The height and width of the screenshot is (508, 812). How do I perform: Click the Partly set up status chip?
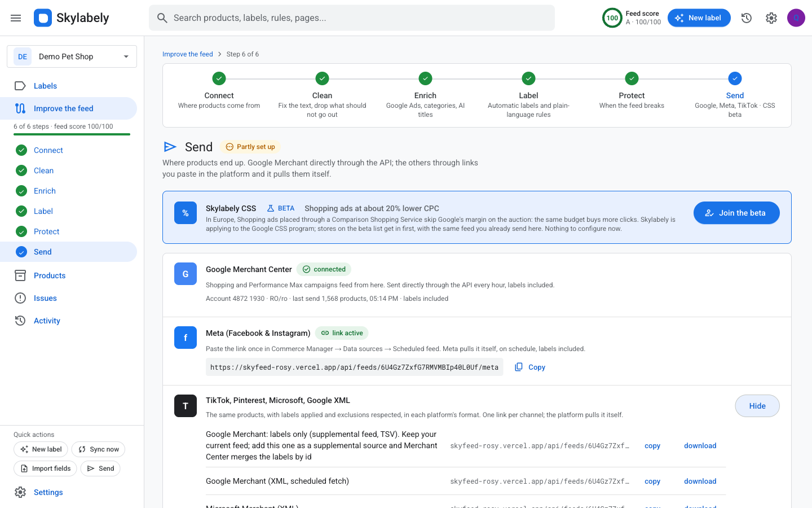click(x=250, y=147)
